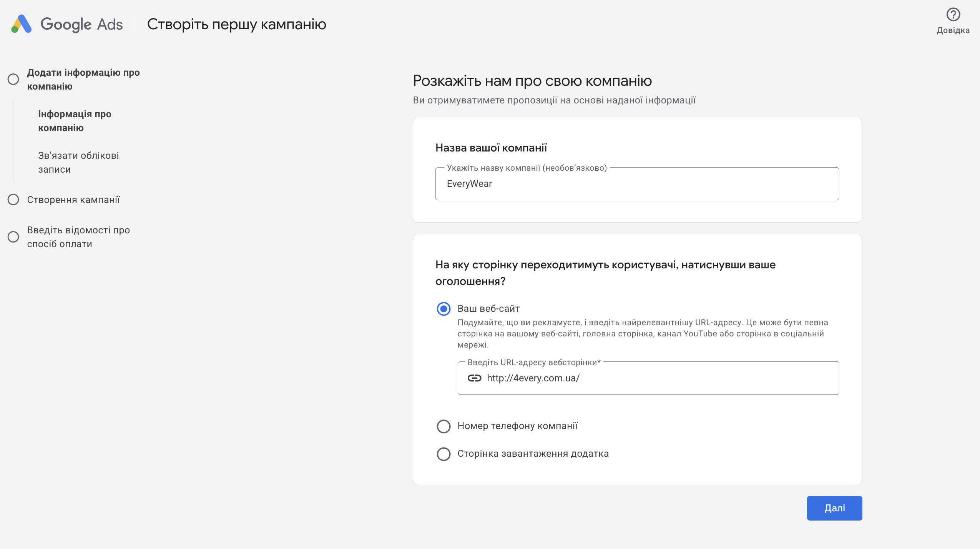Click the link icon in the URL field
The width and height of the screenshot is (980, 549).
[474, 378]
